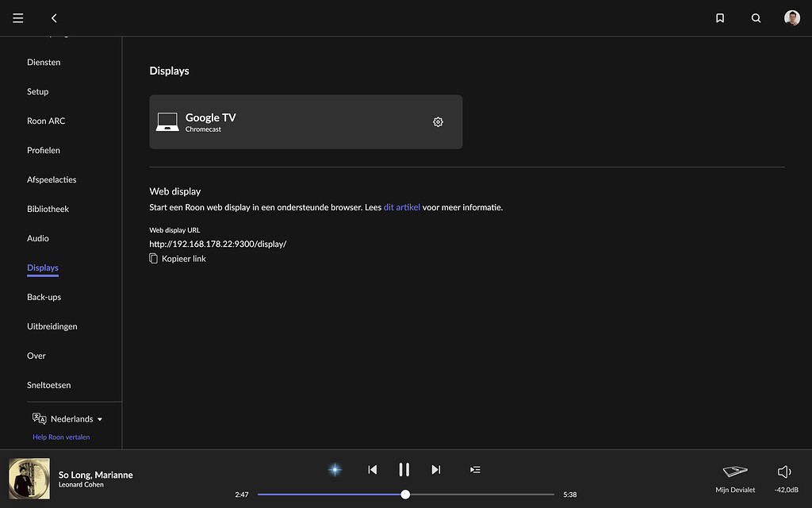Click the track progress slider handle

405,495
